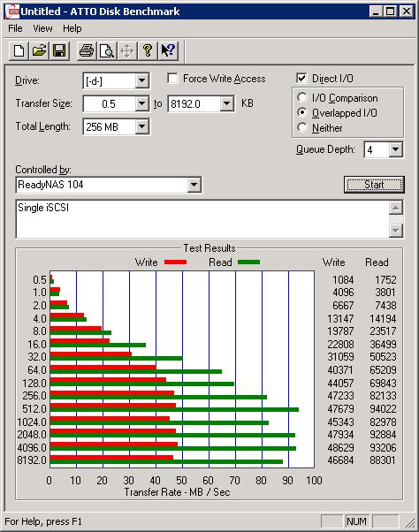This screenshot has height=532, width=419.
Task: Save results using the floppy disk icon
Action: (59, 51)
